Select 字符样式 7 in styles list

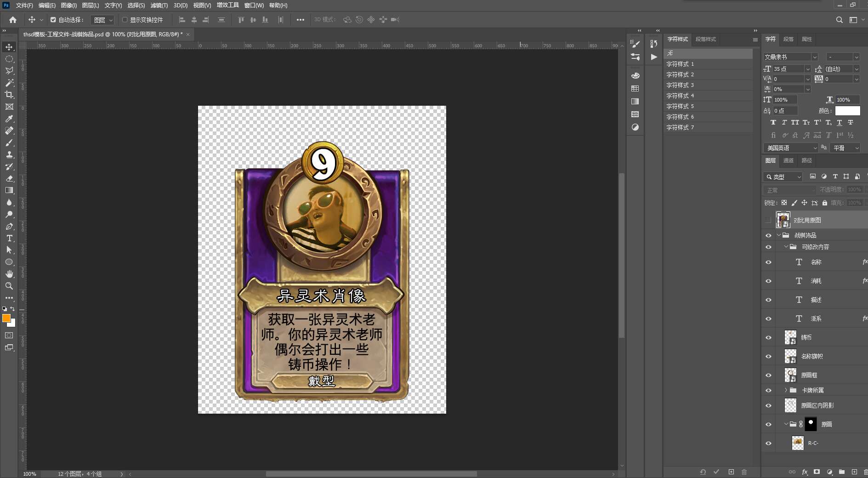(708, 128)
